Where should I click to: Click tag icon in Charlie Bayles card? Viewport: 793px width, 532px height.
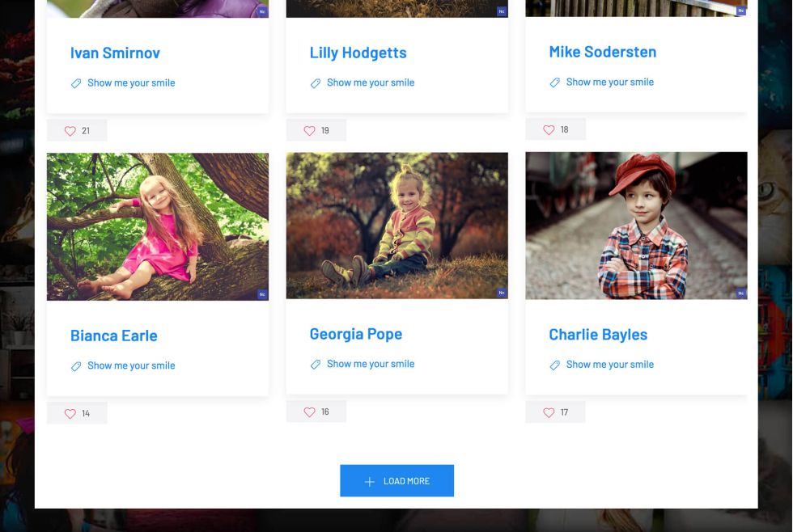555,365
